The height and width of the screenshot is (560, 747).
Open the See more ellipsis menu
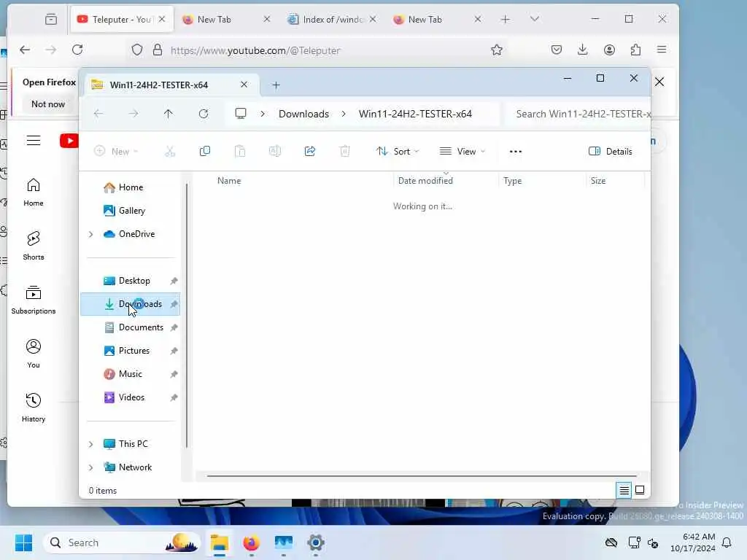[x=516, y=152]
